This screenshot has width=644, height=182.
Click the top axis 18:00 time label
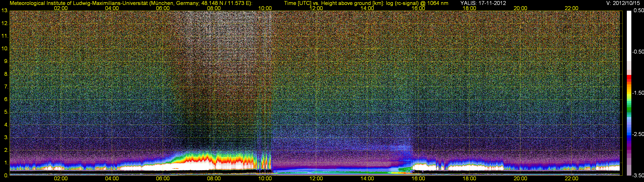(469, 8)
